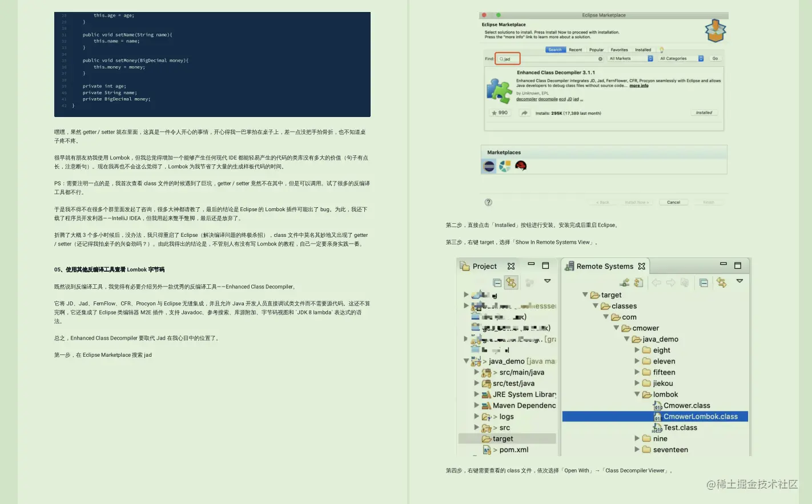The width and height of the screenshot is (812, 504).
Task: Click the Eclipse marketplace icon under Marketplaces
Action: click(x=489, y=166)
